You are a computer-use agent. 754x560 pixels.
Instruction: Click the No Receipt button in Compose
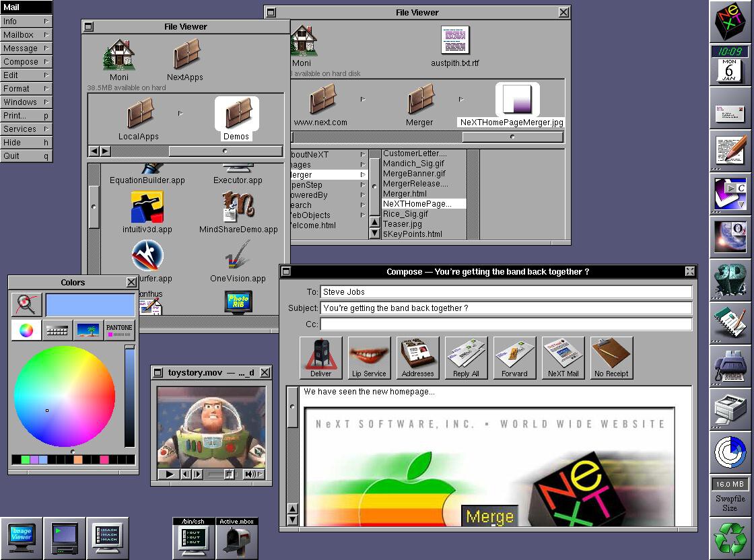pyautogui.click(x=611, y=355)
